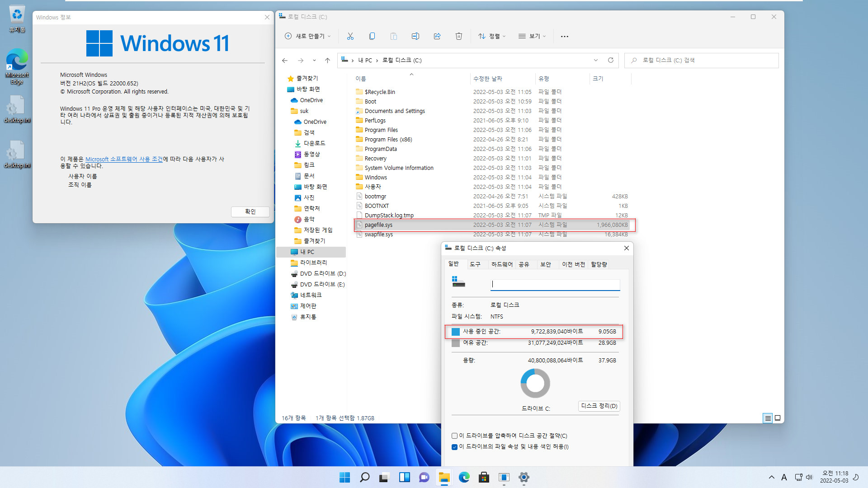The width and height of the screenshot is (868, 488).
Task: Click 확인 button in Windows 정보 dialog
Action: click(250, 211)
